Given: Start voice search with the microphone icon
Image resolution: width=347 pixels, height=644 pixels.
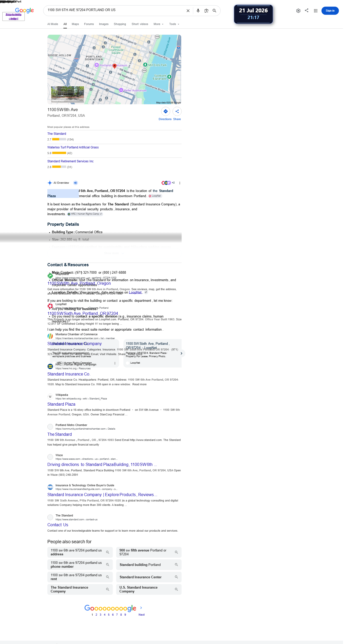Looking at the screenshot, I should coord(198,11).
